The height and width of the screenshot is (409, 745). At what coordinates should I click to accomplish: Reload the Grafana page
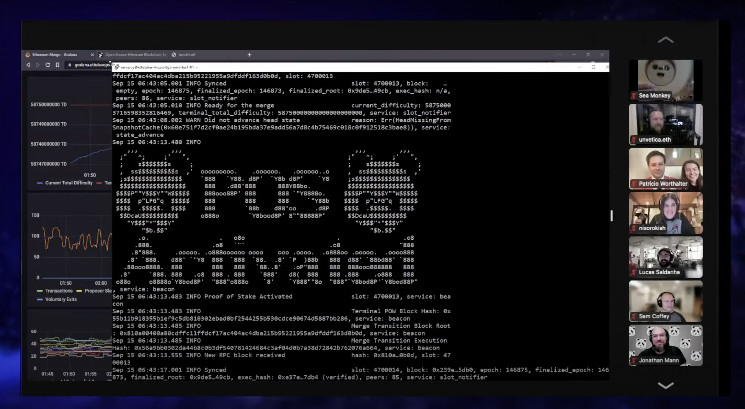(x=48, y=65)
